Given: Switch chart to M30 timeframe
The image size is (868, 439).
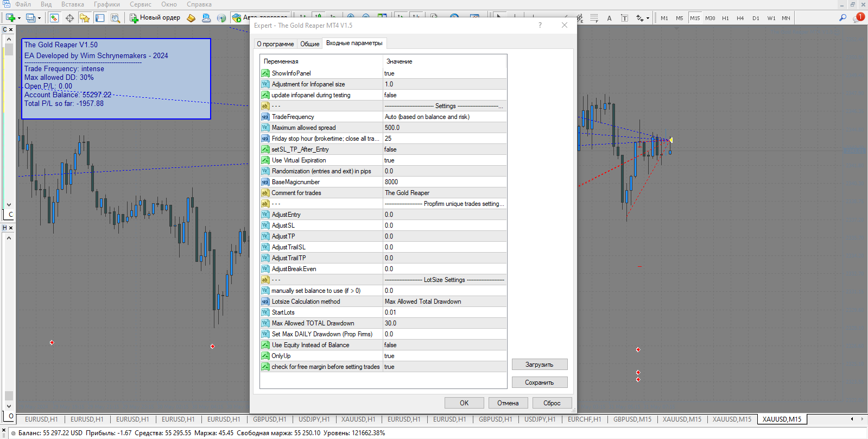Looking at the screenshot, I should pos(710,18).
